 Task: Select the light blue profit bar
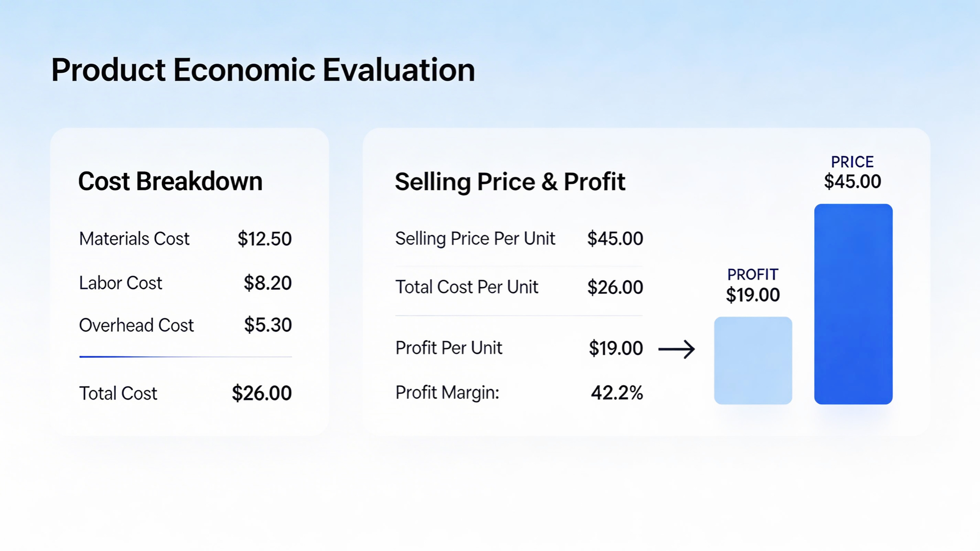point(753,361)
